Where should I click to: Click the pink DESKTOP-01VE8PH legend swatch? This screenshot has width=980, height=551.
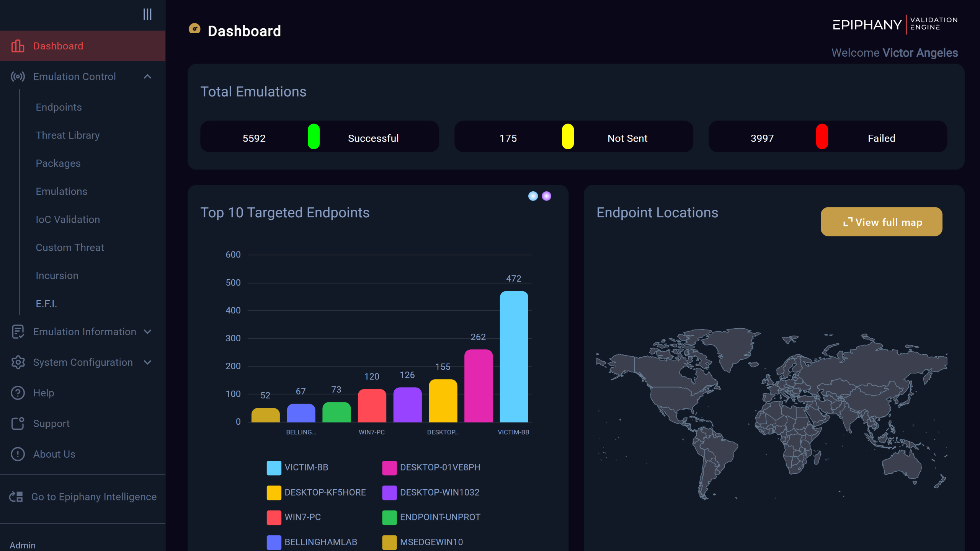pyautogui.click(x=389, y=468)
